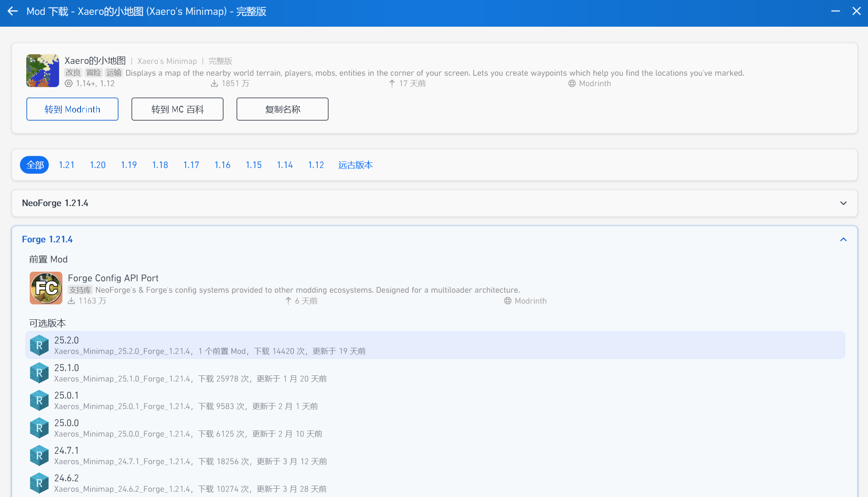Viewport: 868px width, 497px height.
Task: Click the globe icon for Forge Config API Port
Action: (508, 301)
